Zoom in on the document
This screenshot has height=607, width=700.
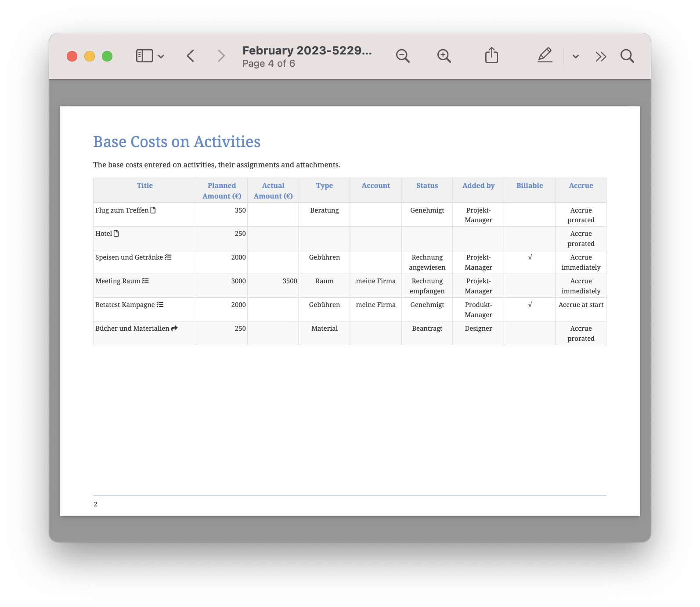(444, 56)
